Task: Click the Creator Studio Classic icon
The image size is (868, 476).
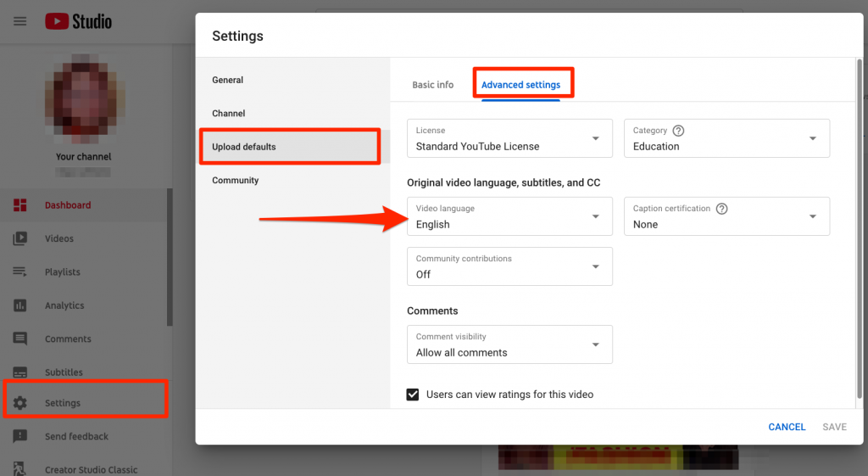Action: (x=20, y=469)
